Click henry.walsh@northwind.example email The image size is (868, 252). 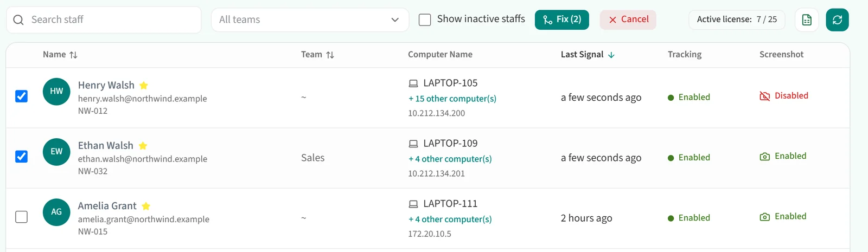tap(143, 99)
